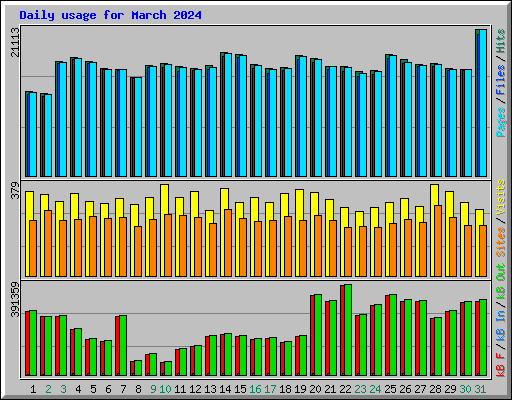Click day label 24 on the x-axis
Screen dimensions: 512x400
[x=375, y=389]
